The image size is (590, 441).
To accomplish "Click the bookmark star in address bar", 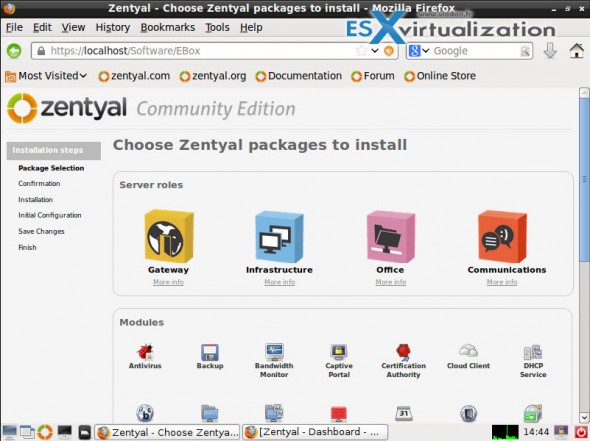I will (361, 50).
